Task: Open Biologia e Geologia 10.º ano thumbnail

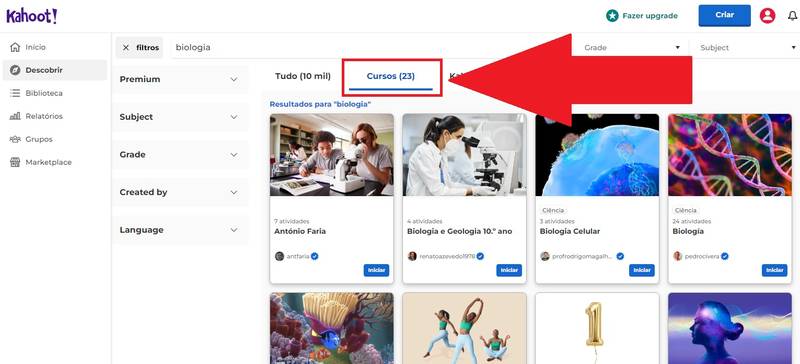Action: [464, 155]
